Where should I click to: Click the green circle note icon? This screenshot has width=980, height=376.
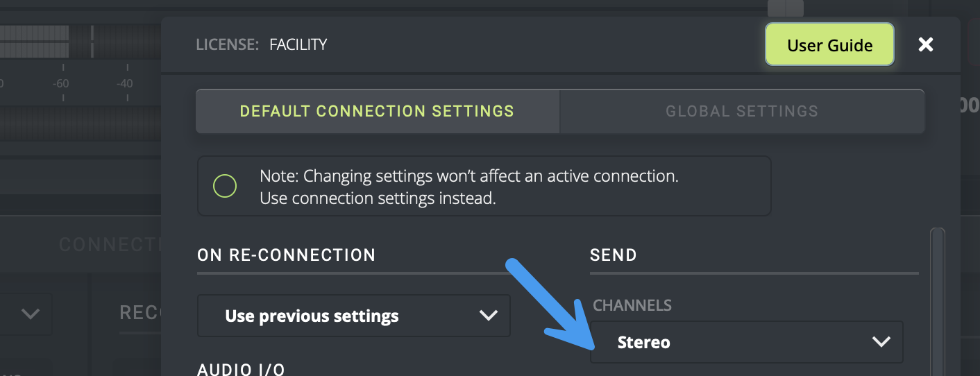[x=225, y=186]
